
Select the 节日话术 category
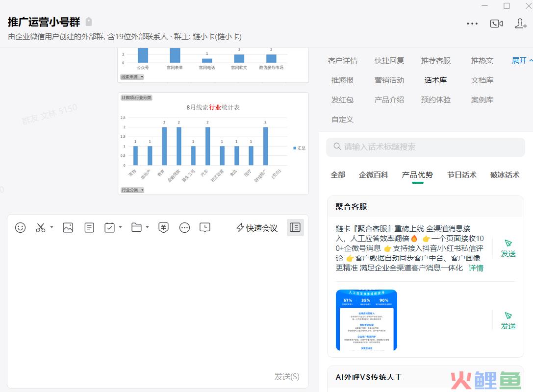coord(461,175)
